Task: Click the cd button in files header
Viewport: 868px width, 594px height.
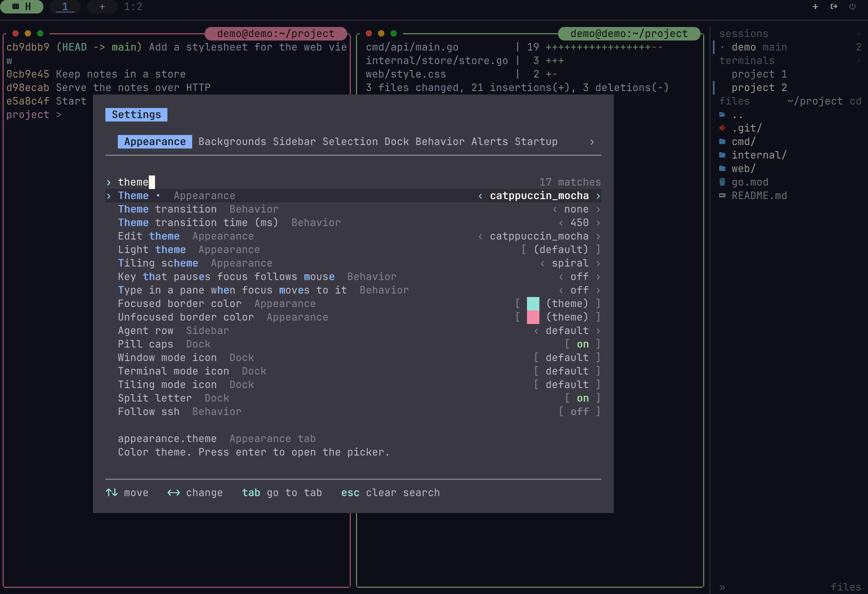Action: tap(855, 101)
